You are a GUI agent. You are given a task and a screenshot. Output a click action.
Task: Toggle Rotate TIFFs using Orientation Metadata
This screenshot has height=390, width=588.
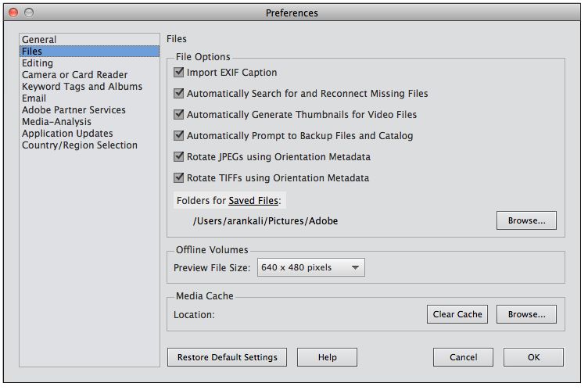pyautogui.click(x=179, y=177)
